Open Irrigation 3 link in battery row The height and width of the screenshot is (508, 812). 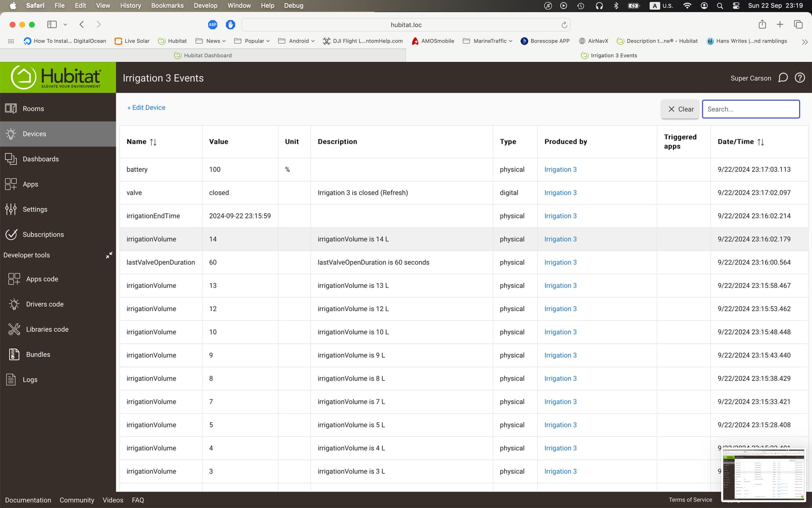560,169
